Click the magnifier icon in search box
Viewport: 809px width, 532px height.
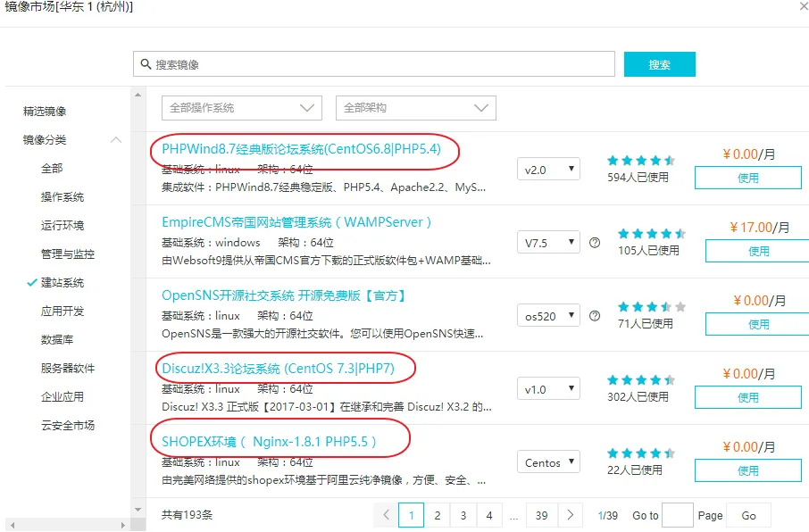pyautogui.click(x=146, y=64)
